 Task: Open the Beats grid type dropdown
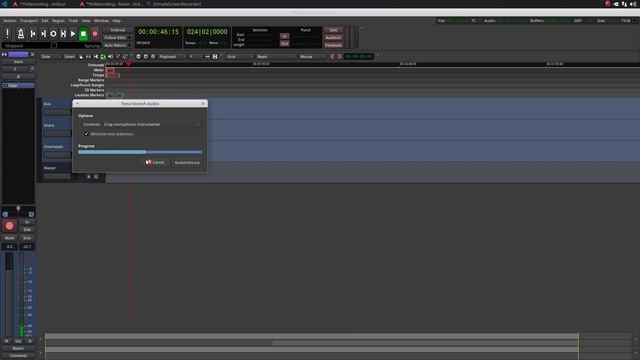[276, 57]
